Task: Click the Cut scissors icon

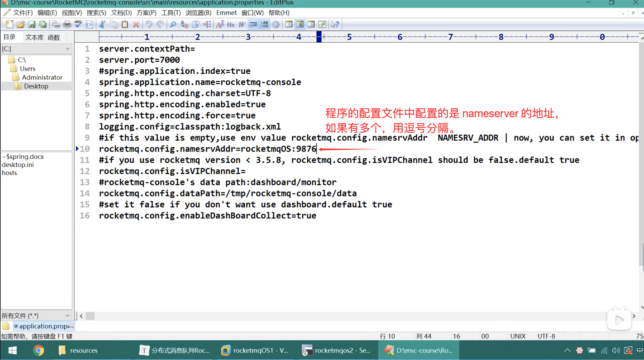Action: tap(102, 24)
